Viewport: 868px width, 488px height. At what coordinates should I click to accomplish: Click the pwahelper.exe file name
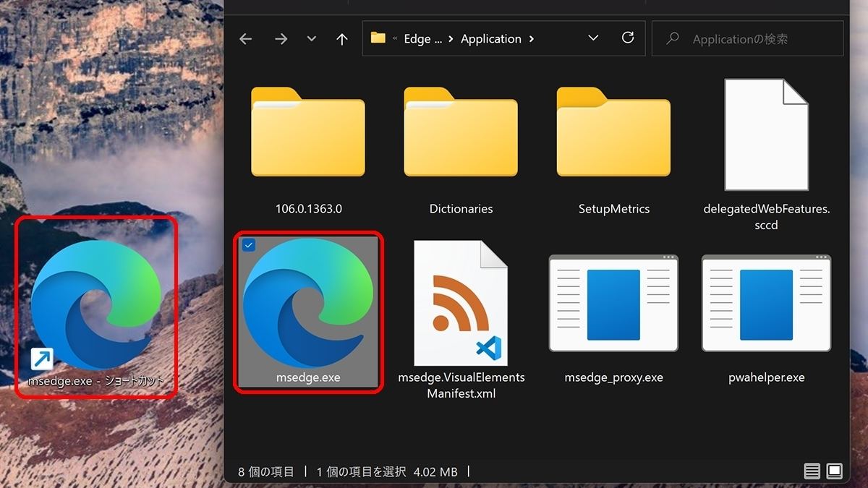[767, 377]
